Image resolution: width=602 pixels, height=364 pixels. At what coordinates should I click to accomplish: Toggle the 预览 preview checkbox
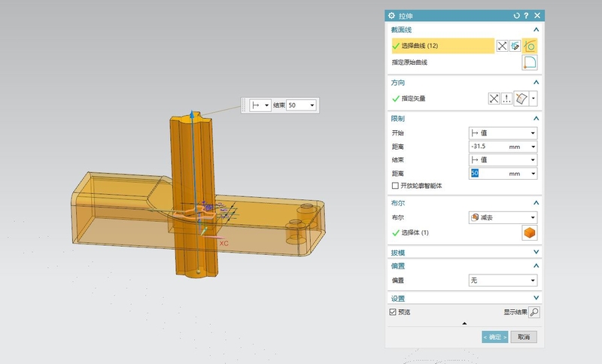point(393,312)
